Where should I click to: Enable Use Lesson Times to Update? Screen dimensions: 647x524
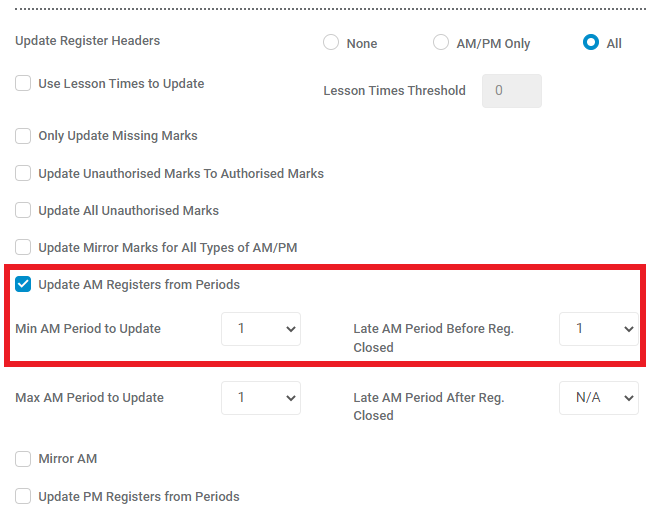click(x=23, y=83)
